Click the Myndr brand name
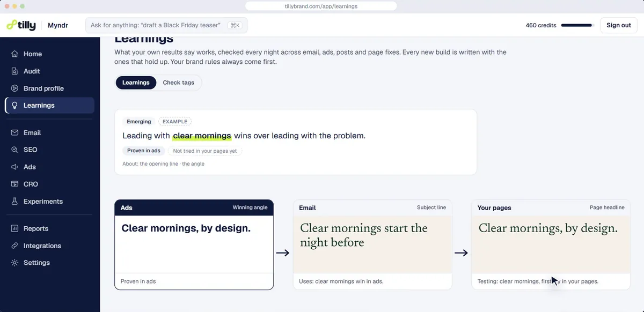The height and width of the screenshot is (312, 644). click(x=57, y=25)
